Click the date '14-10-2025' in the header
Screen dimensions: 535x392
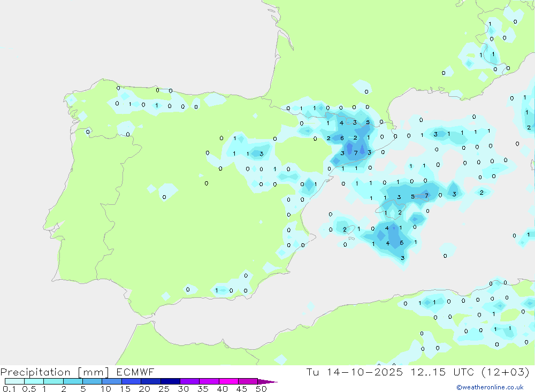[364, 372]
